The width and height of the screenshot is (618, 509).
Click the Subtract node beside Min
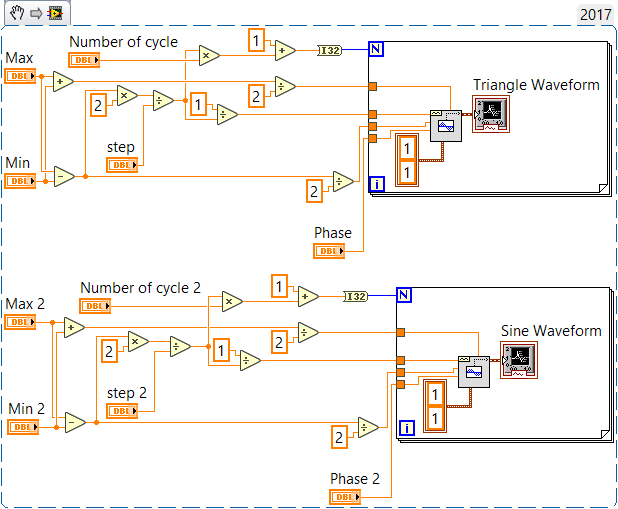(x=63, y=176)
